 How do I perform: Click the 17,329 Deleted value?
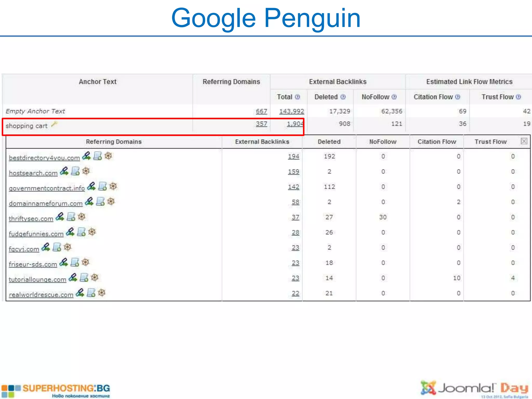click(340, 111)
